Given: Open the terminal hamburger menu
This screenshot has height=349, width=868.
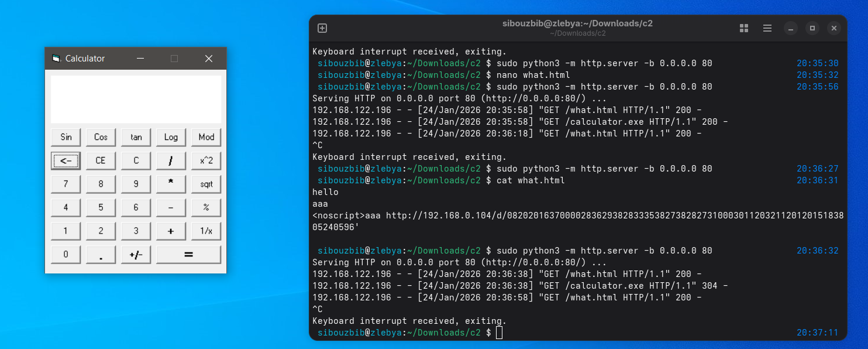Looking at the screenshot, I should [x=767, y=28].
